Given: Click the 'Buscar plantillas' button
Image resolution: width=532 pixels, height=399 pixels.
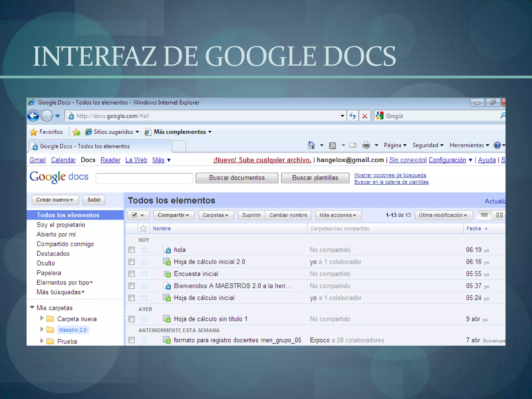Looking at the screenshot, I should (x=315, y=178).
